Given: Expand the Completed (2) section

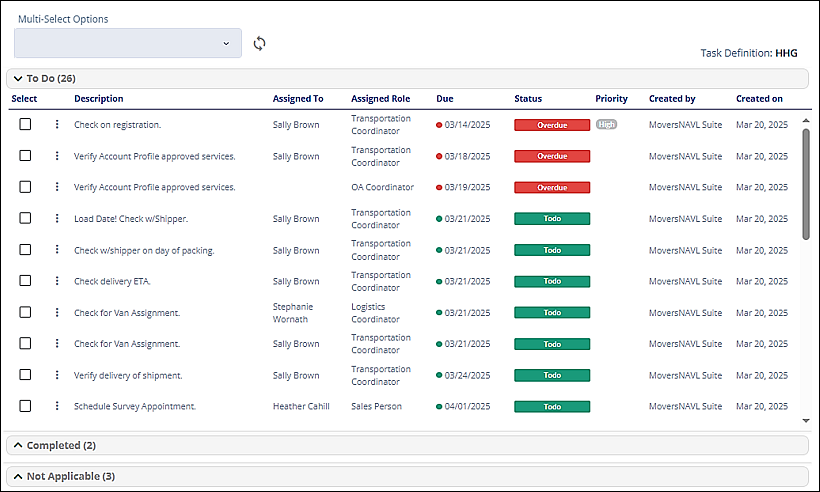Looking at the screenshot, I should pos(18,445).
